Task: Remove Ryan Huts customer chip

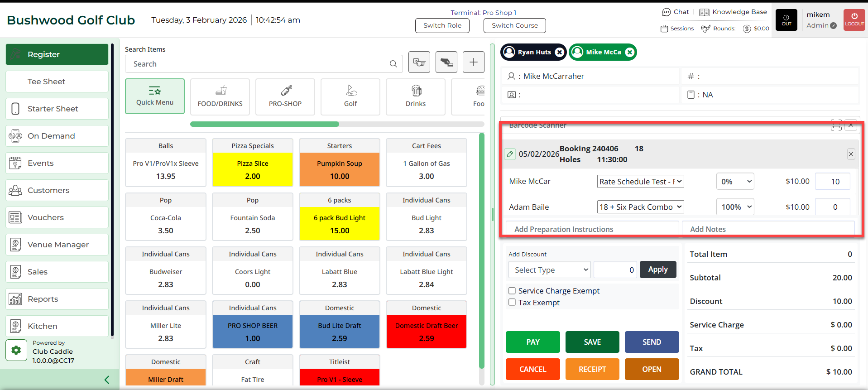Action: [560, 52]
